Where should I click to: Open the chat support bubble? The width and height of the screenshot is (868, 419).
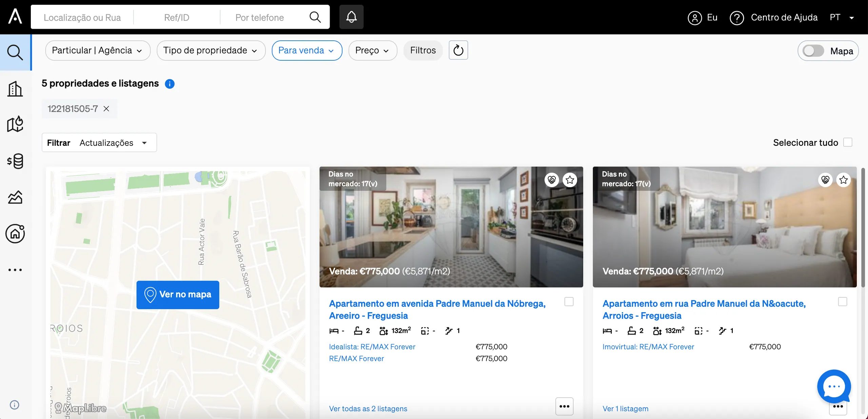click(834, 386)
